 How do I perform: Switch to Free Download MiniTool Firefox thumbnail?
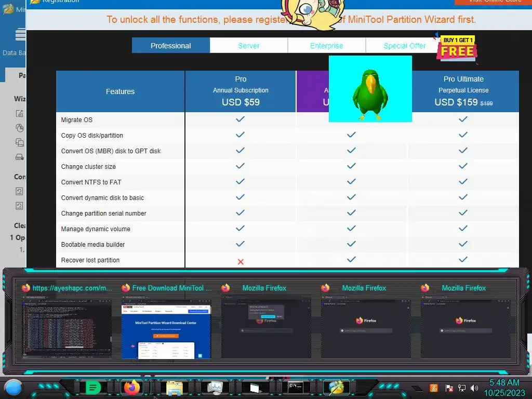pos(166,322)
